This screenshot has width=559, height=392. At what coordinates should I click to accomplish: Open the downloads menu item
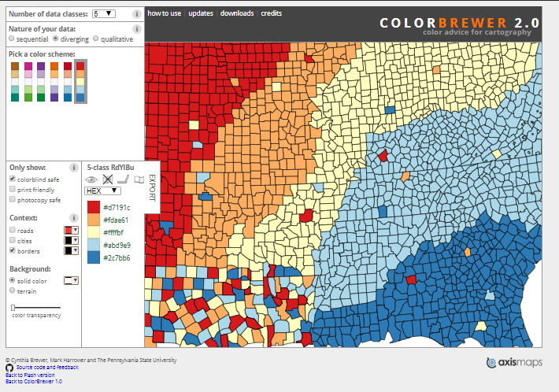[x=237, y=13]
